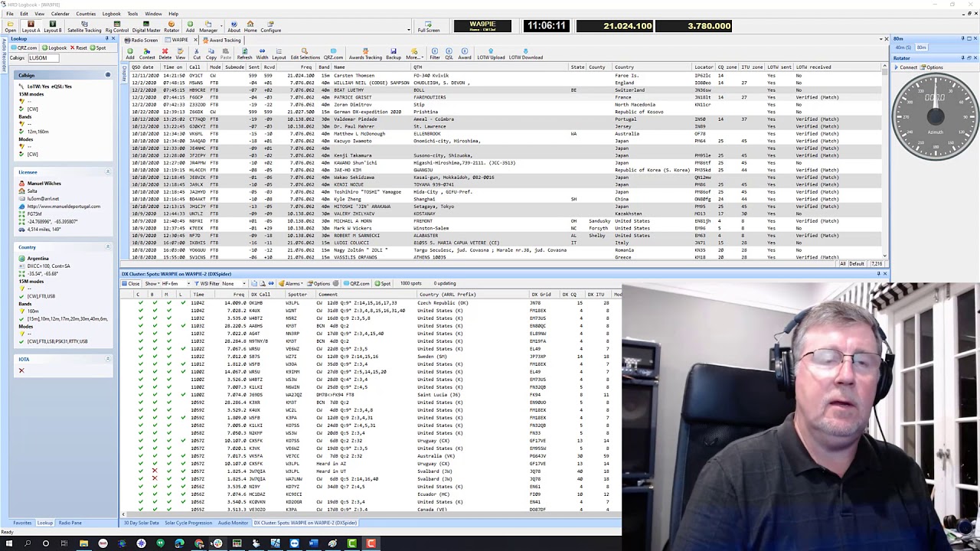Screen dimensions: 980x551
Task: Collapse the Licensee section
Action: (108, 172)
